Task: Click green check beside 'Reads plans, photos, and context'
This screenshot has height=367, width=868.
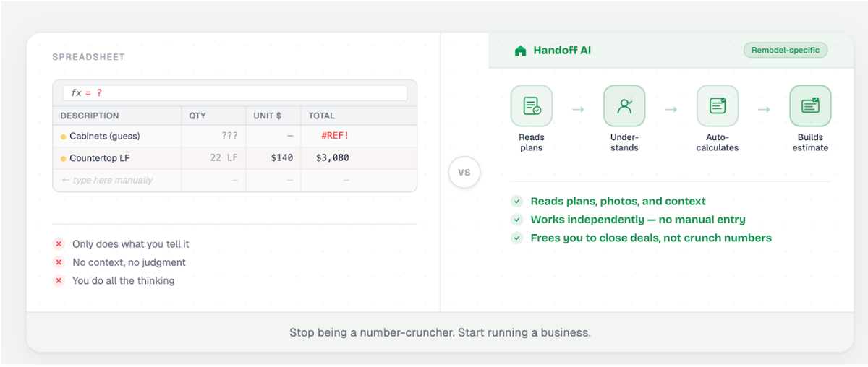Action: coord(516,202)
